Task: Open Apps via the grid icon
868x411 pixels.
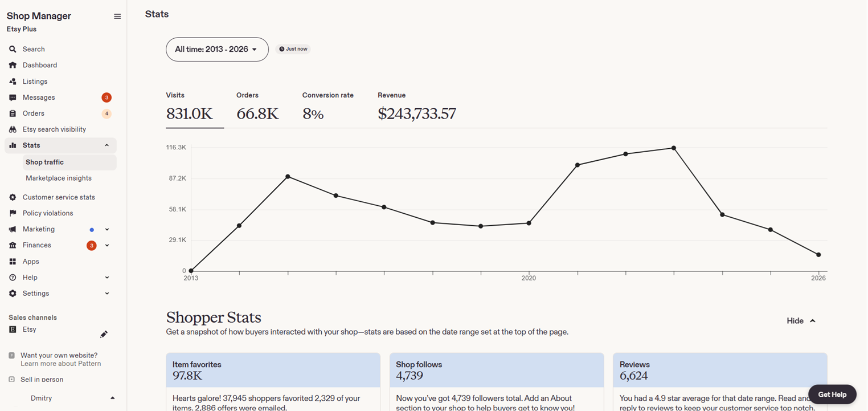Action: click(x=13, y=262)
